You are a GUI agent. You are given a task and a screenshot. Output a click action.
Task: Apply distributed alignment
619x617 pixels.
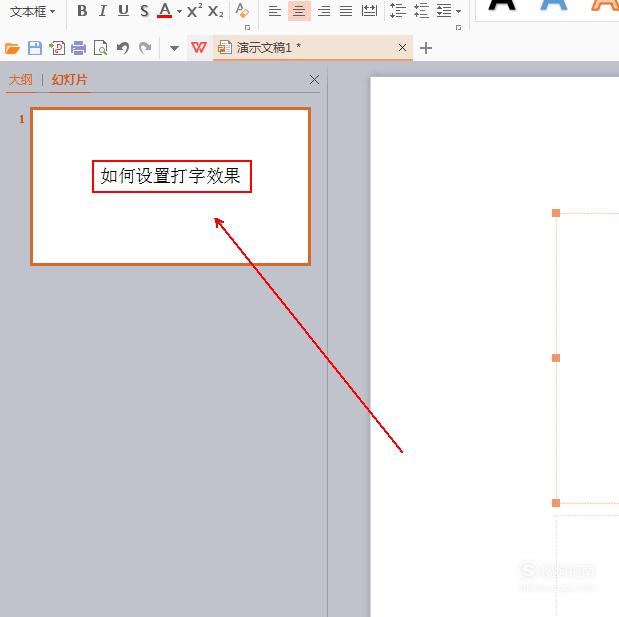point(369,11)
